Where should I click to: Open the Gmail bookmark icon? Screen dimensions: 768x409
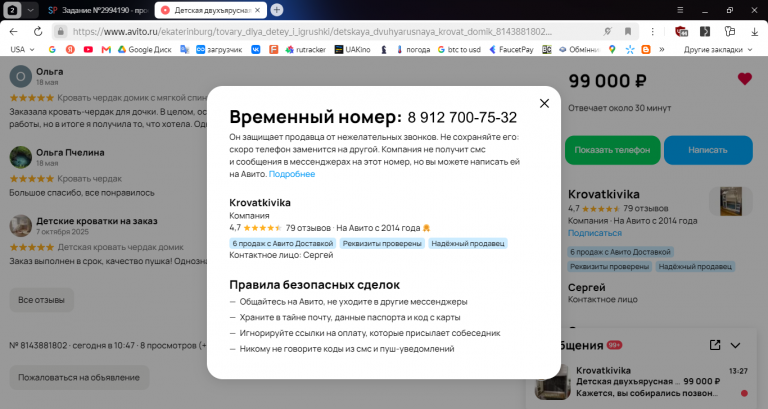coord(106,49)
